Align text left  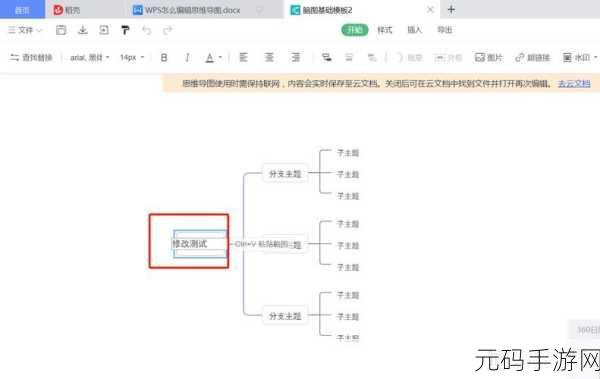[x=243, y=57]
